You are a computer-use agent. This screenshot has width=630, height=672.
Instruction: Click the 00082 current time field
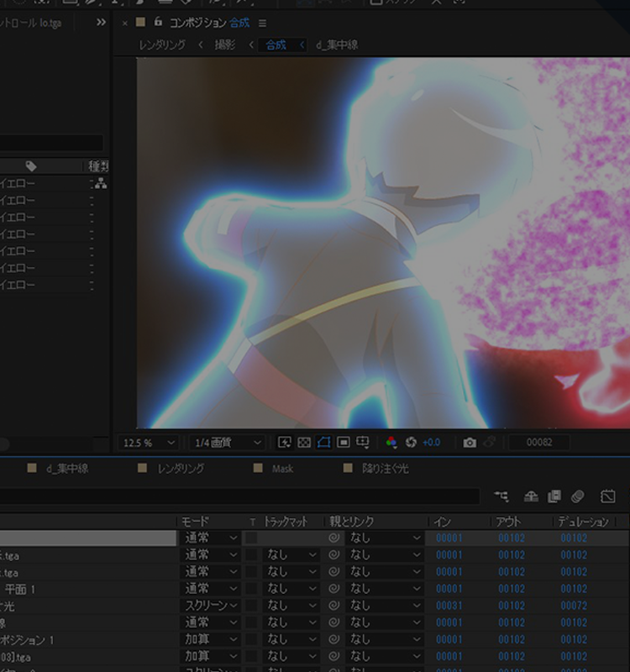pyautogui.click(x=539, y=443)
